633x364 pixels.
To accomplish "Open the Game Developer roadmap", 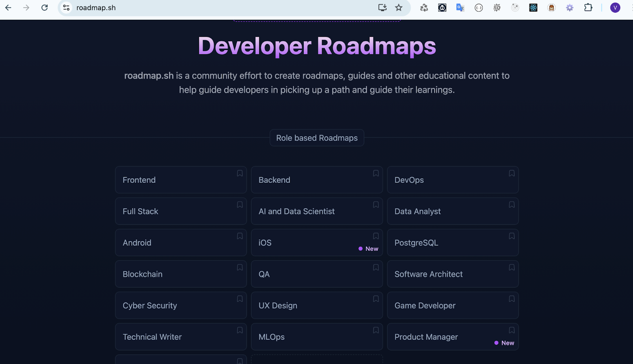I will (453, 305).
